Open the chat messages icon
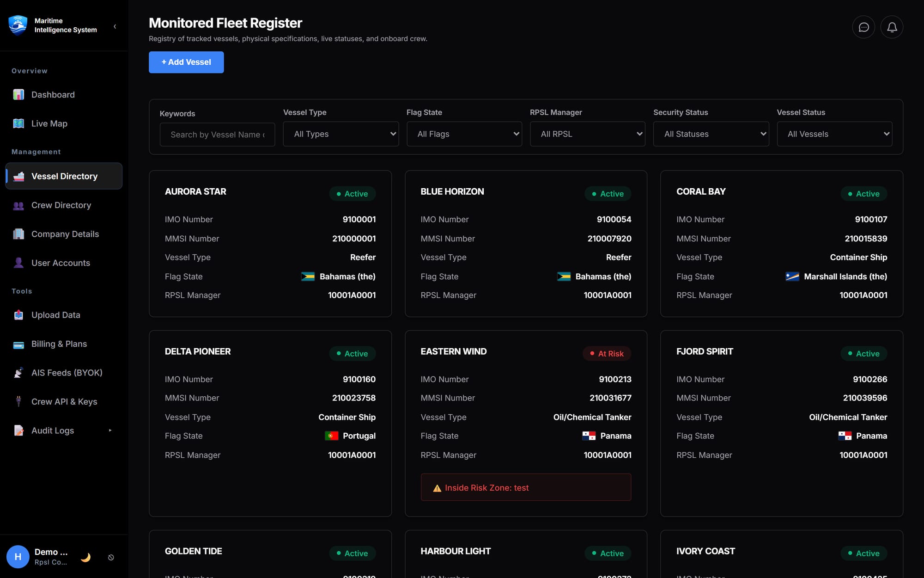 coord(863,27)
